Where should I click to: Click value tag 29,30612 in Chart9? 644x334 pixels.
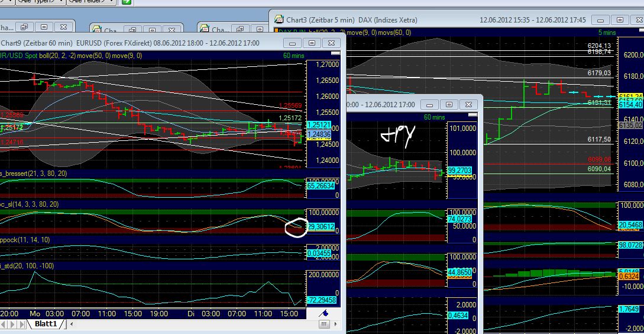pyautogui.click(x=321, y=226)
